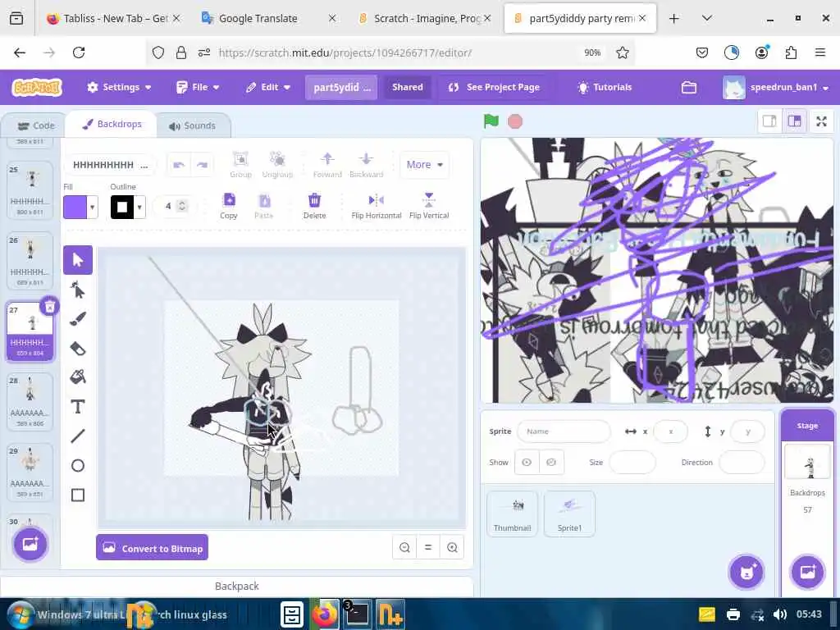
Task: Click the Copy icon
Action: (229, 206)
